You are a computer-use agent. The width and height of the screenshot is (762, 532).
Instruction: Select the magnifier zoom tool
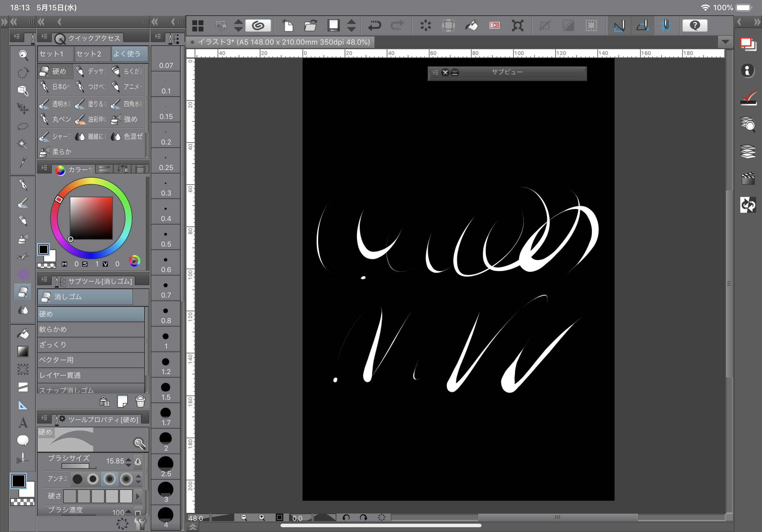[x=23, y=55]
